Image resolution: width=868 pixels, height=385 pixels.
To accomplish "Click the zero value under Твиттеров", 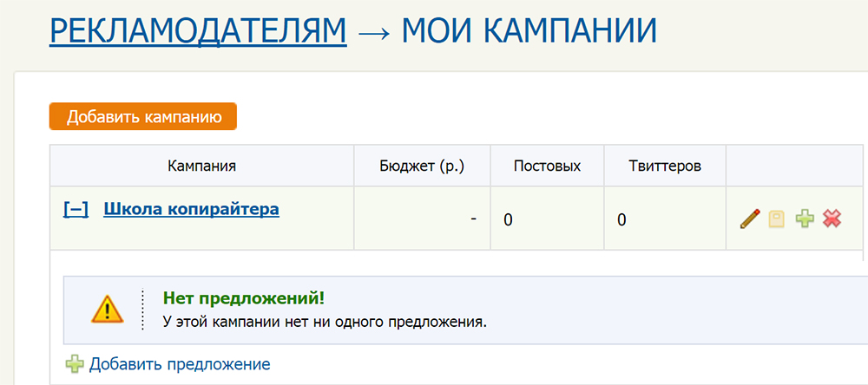I will pos(621,219).
